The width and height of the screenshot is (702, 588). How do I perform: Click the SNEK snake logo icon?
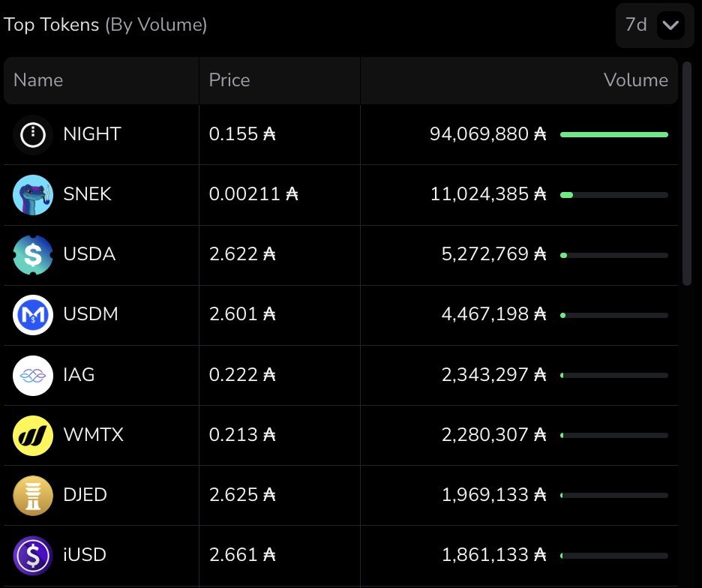click(33, 195)
